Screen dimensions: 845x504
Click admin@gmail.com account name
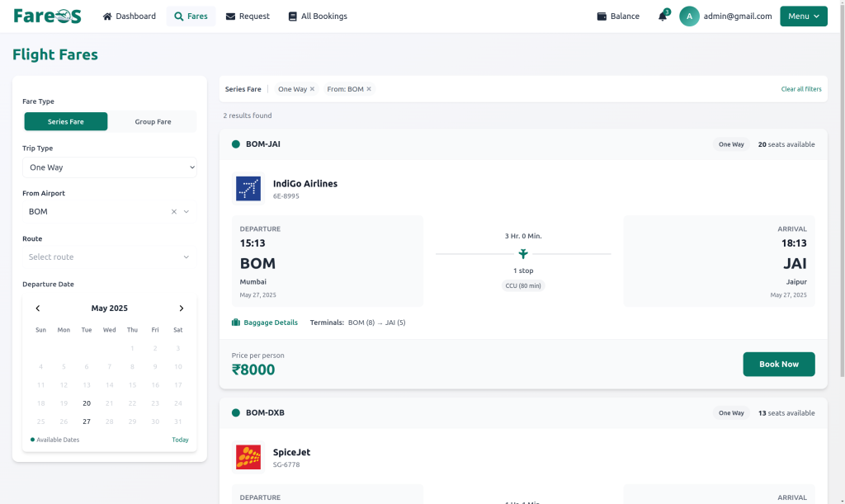tap(737, 16)
